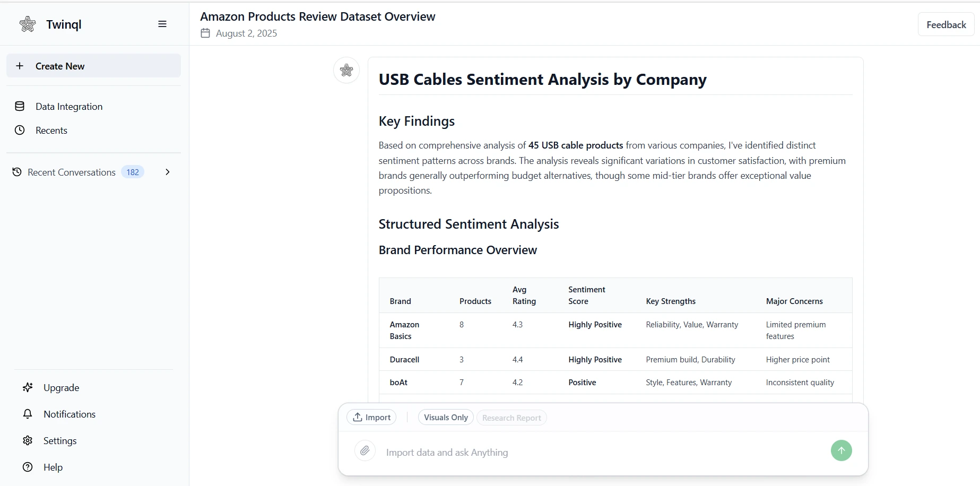Expand the Recent Conversations list
The height and width of the screenshot is (486, 980).
click(x=168, y=172)
